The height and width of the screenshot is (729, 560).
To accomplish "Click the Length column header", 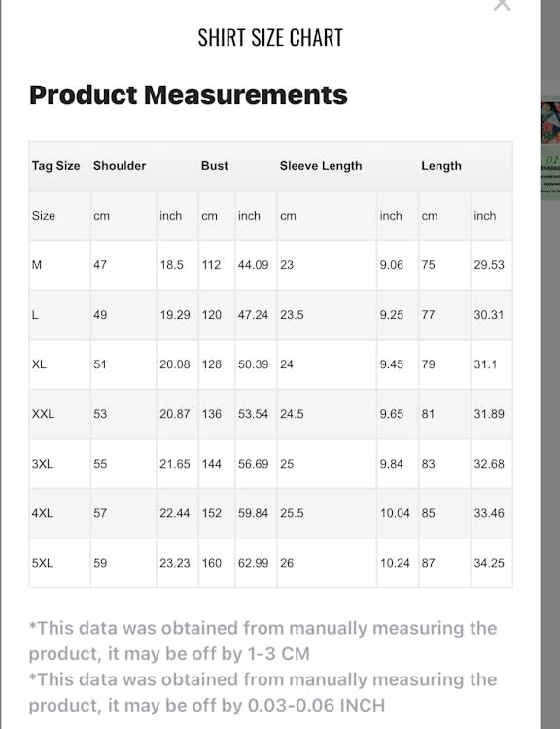I will coord(441,166).
